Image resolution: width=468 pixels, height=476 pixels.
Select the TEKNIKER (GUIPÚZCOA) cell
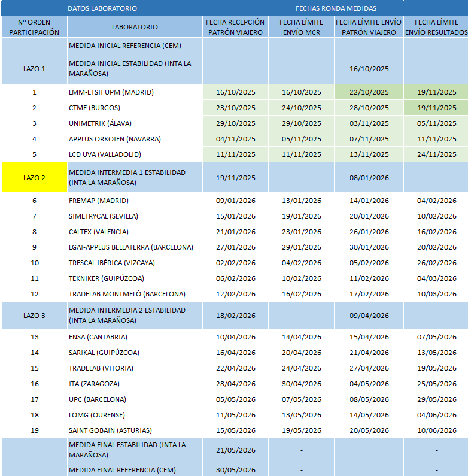pos(107,278)
